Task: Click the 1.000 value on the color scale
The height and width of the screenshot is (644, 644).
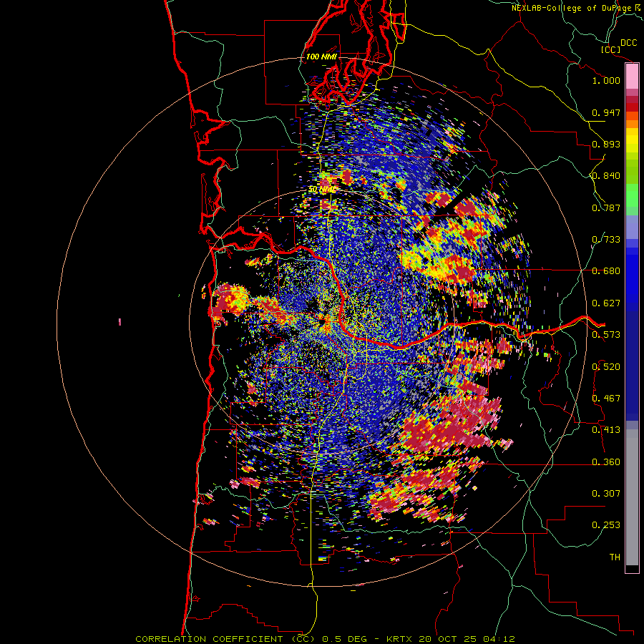Action: tap(606, 80)
